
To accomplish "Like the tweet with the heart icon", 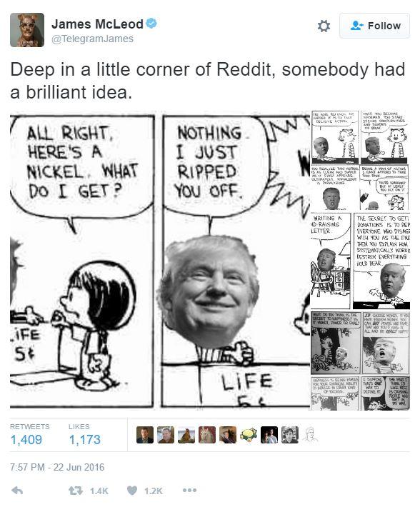I will point(132,491).
